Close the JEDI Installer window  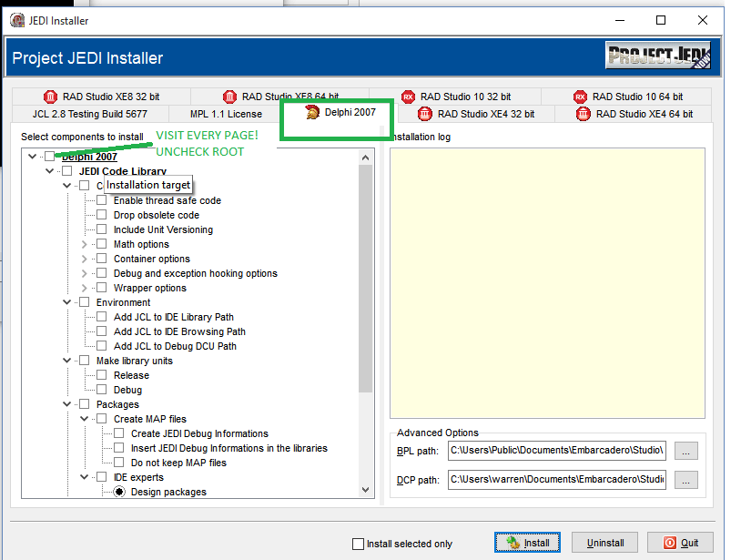tap(702, 20)
